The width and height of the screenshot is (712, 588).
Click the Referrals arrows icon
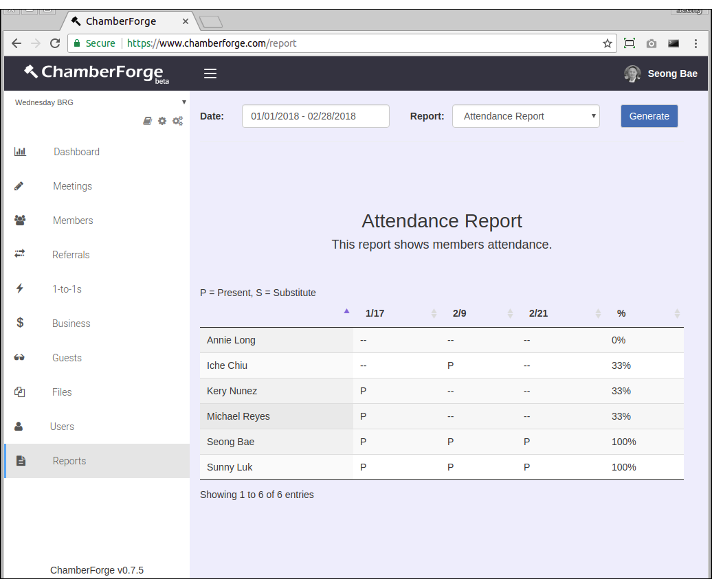click(20, 254)
